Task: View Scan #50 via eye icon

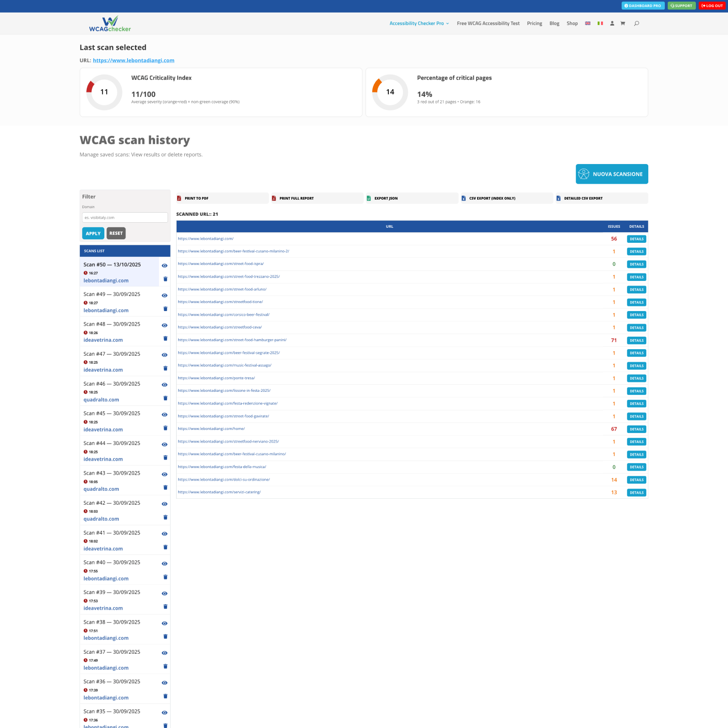Action: click(165, 265)
